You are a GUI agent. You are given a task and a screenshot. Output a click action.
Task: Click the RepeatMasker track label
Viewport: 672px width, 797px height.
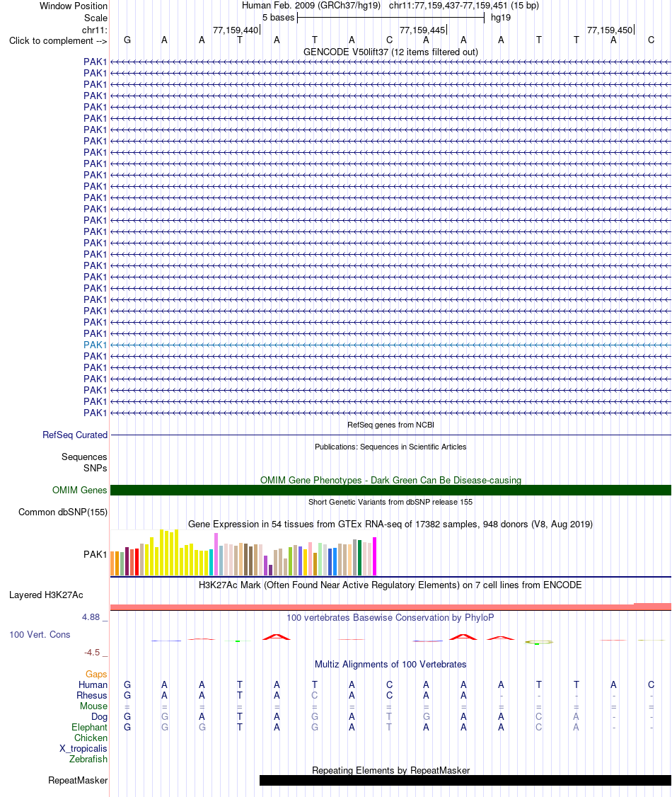78,780
